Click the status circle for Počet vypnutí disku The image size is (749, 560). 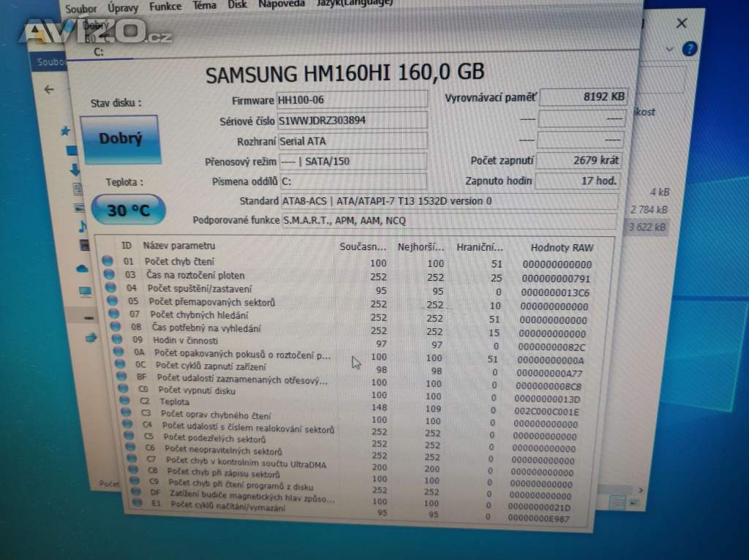(x=123, y=388)
